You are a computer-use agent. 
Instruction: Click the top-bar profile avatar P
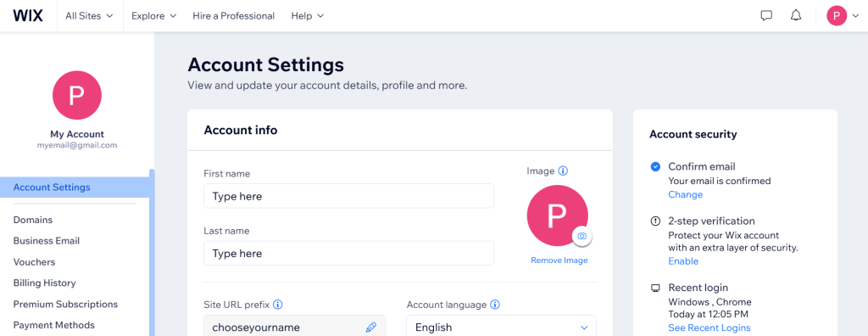click(x=837, y=15)
